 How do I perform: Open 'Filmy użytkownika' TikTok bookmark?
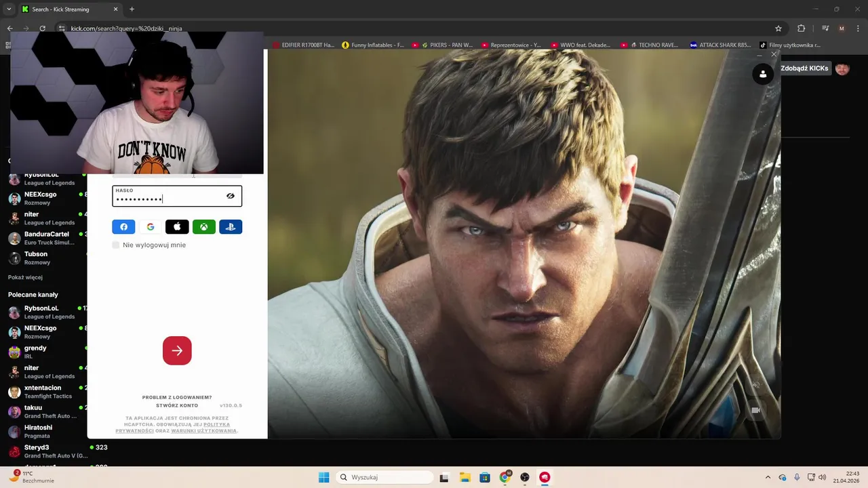point(790,45)
